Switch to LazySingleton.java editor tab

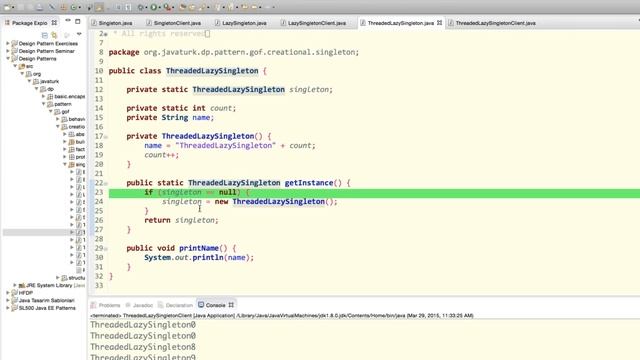pyautogui.click(x=241, y=23)
